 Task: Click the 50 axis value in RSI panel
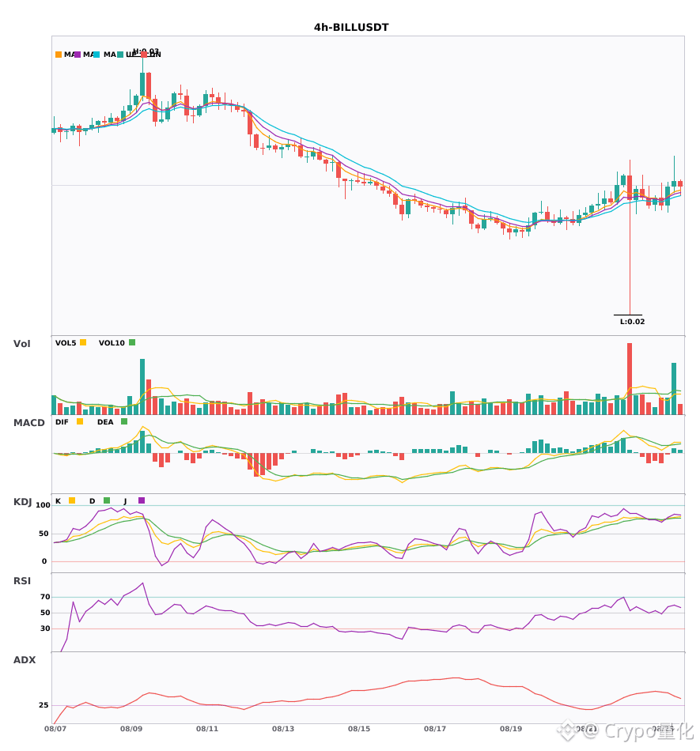pyautogui.click(x=45, y=613)
